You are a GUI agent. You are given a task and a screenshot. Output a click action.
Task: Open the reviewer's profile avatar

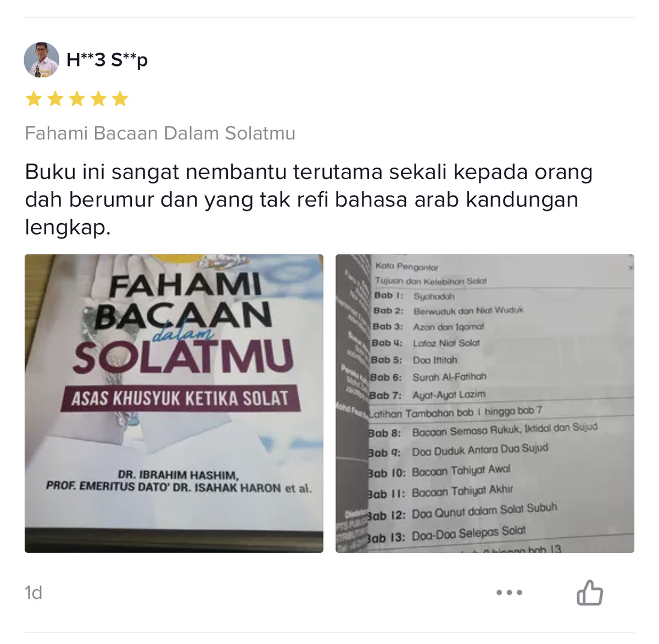click(x=41, y=59)
